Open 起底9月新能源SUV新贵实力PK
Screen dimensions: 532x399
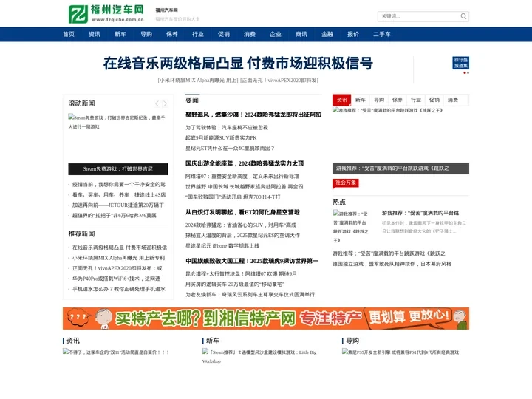[x=221, y=138]
